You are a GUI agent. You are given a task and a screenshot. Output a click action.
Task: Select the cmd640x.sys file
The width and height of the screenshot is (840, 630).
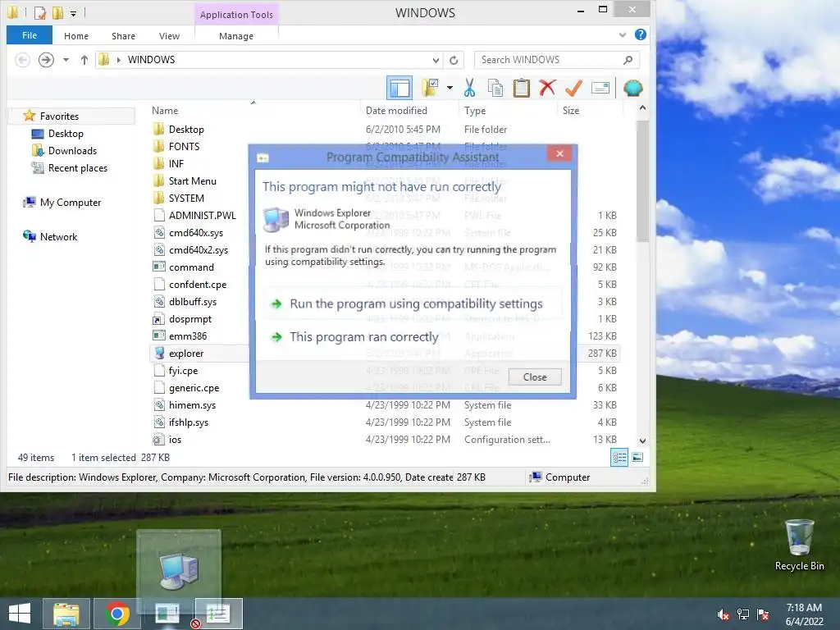pyautogui.click(x=195, y=232)
